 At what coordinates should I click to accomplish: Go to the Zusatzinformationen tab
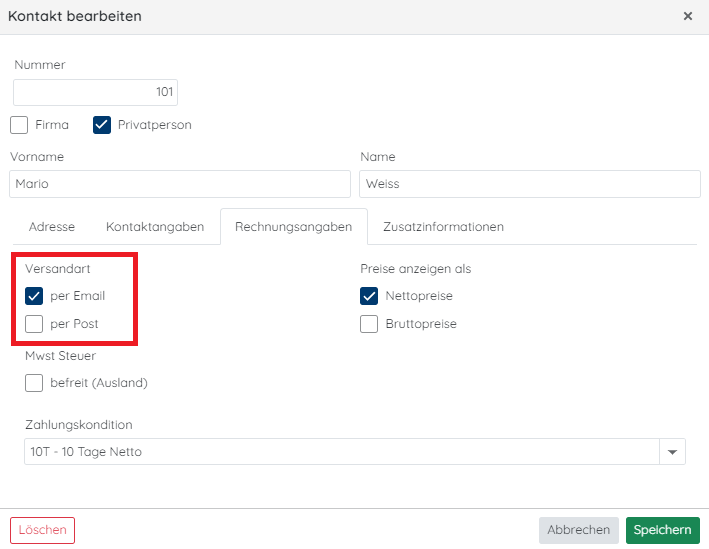point(443,227)
